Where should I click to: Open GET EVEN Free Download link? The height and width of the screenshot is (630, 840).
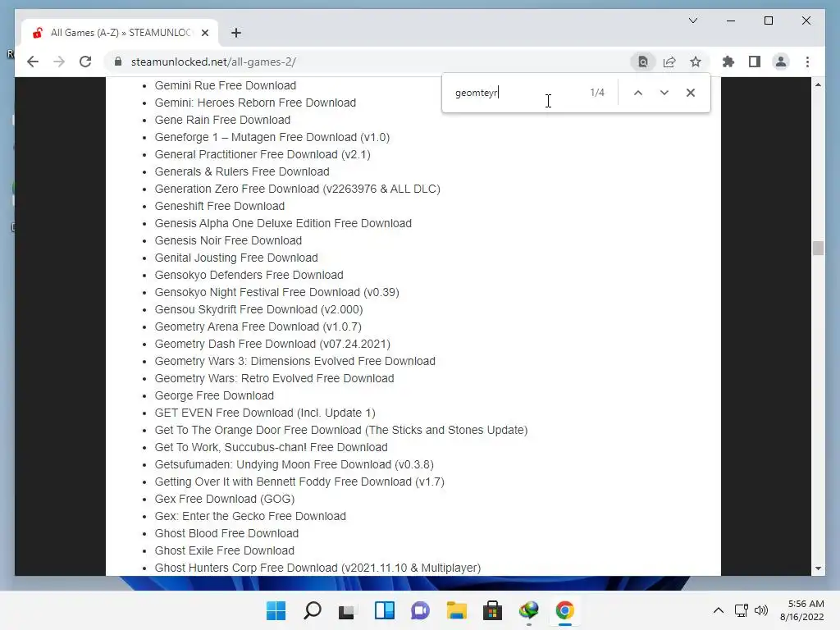click(265, 413)
